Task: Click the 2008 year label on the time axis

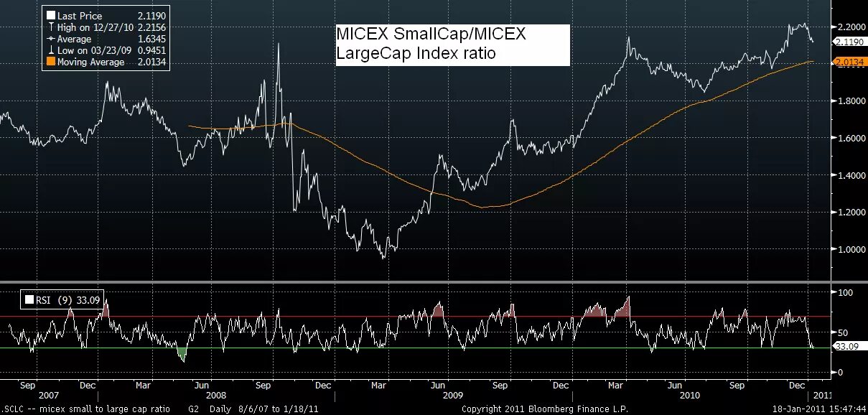Action: pyautogui.click(x=216, y=396)
